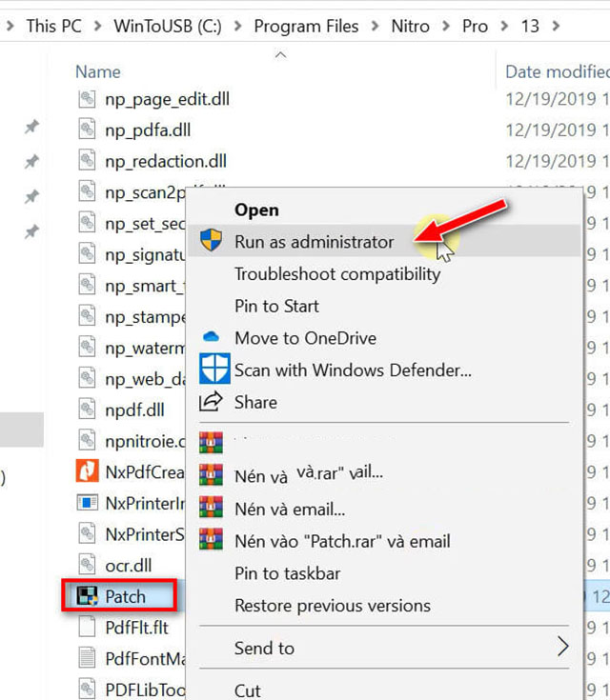Expand the chevron after Nitro in address bar
Image resolution: width=610 pixels, height=700 pixels.
click(446, 26)
